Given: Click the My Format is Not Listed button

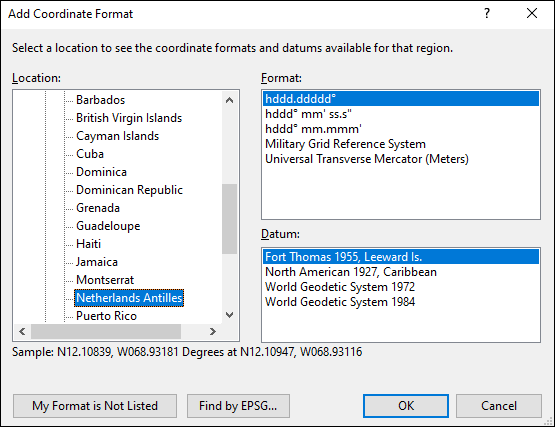Looking at the screenshot, I should pos(95,406).
